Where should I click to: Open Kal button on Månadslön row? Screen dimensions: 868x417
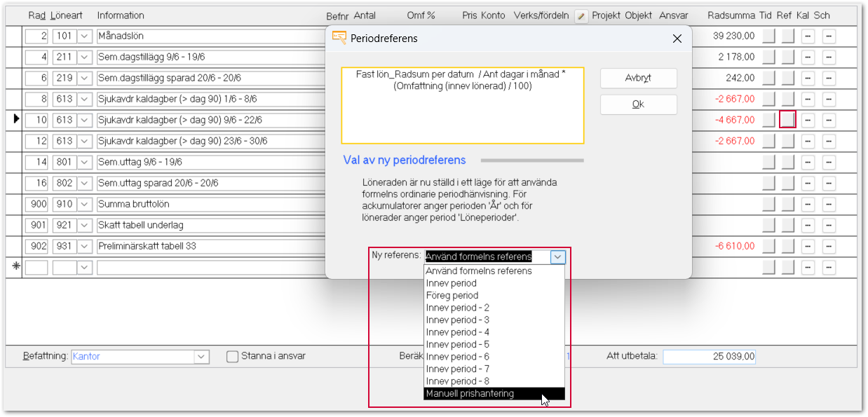(x=808, y=36)
